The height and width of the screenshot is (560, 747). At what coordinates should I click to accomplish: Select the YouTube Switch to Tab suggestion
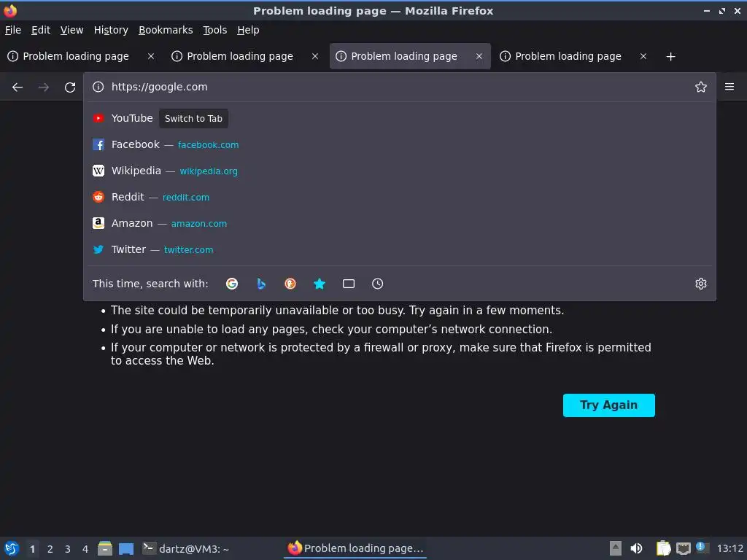point(399,118)
